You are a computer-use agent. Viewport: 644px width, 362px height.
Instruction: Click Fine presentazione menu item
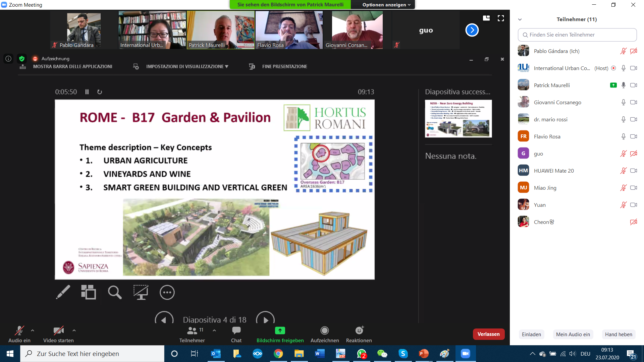(x=284, y=67)
